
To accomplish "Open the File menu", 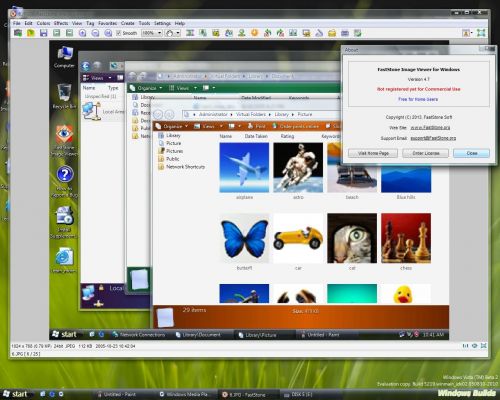I will (17, 23).
